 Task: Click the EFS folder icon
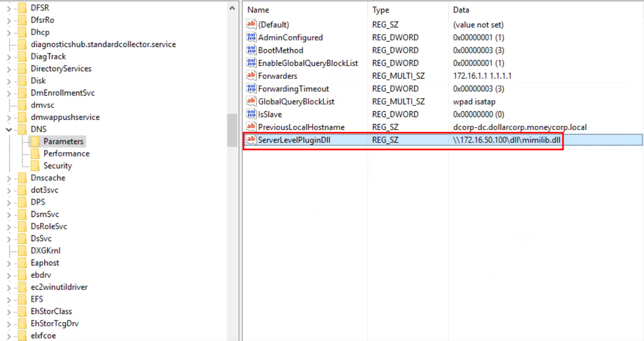(x=23, y=299)
